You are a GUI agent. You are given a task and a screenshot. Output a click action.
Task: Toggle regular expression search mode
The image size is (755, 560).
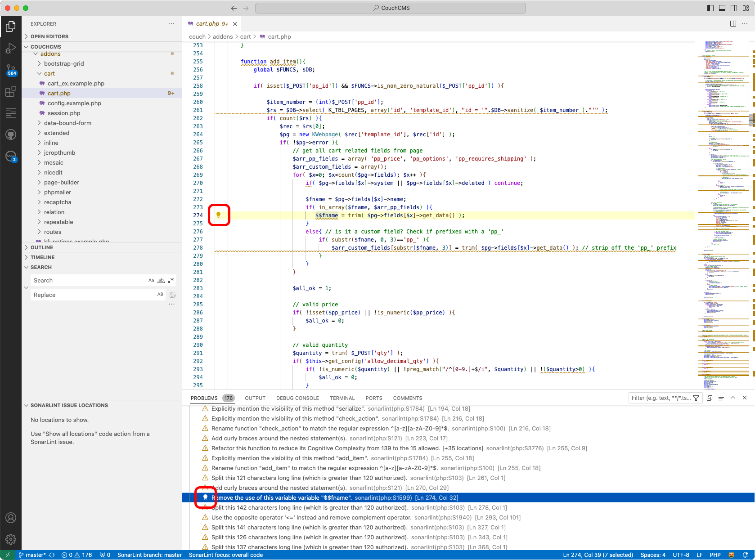tap(170, 280)
